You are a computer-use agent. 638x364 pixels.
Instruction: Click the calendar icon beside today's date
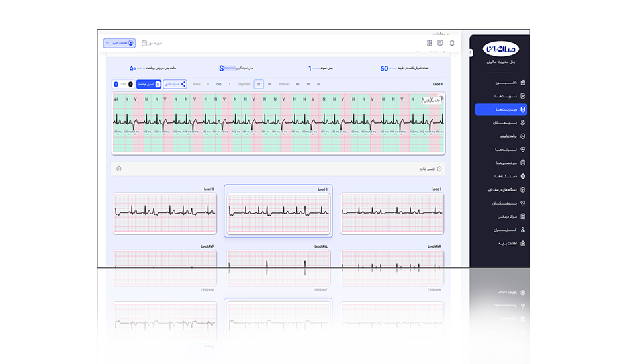point(144,43)
